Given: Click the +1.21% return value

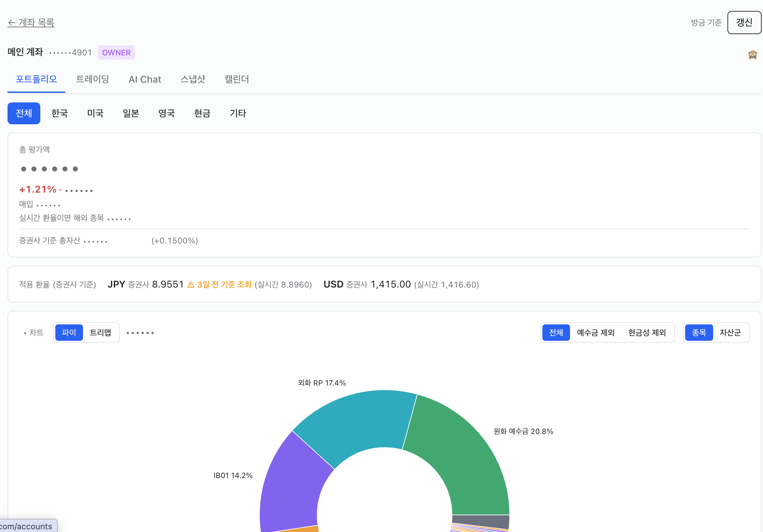Looking at the screenshot, I should point(38,190).
